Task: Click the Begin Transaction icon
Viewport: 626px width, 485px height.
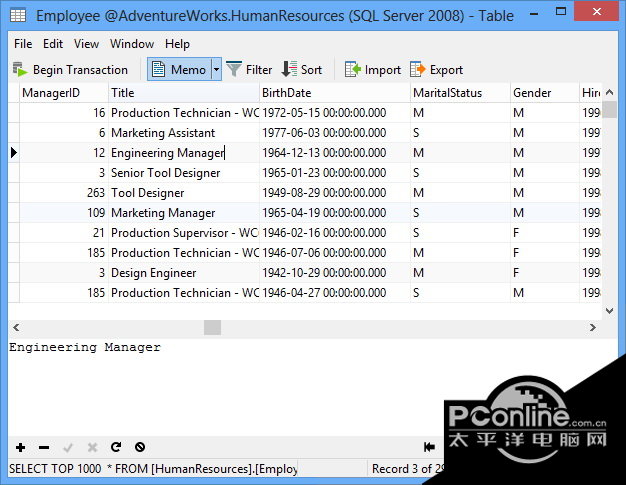Action: point(20,69)
